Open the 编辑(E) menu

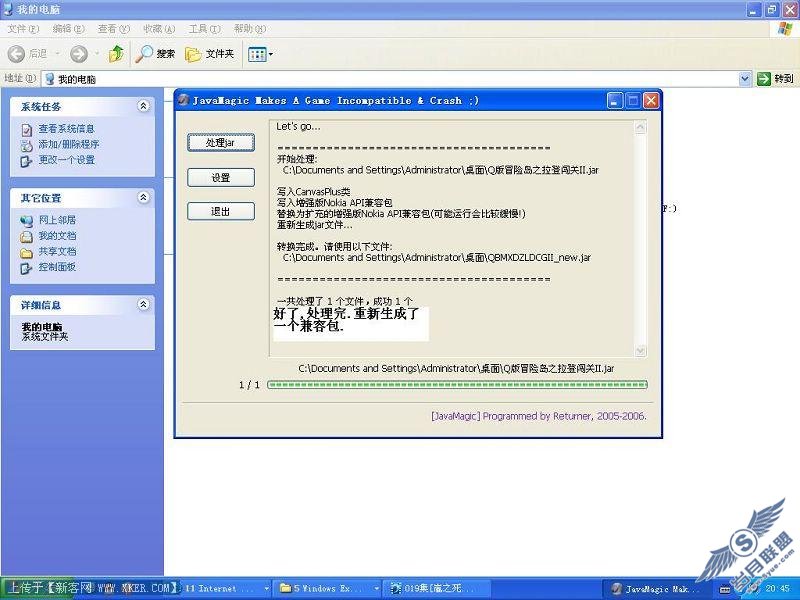click(68, 29)
